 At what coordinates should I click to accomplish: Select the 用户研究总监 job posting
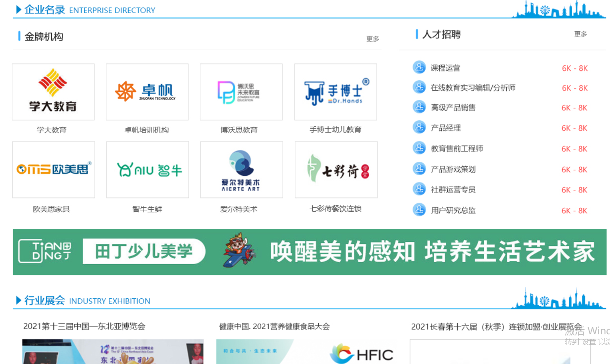(x=453, y=210)
